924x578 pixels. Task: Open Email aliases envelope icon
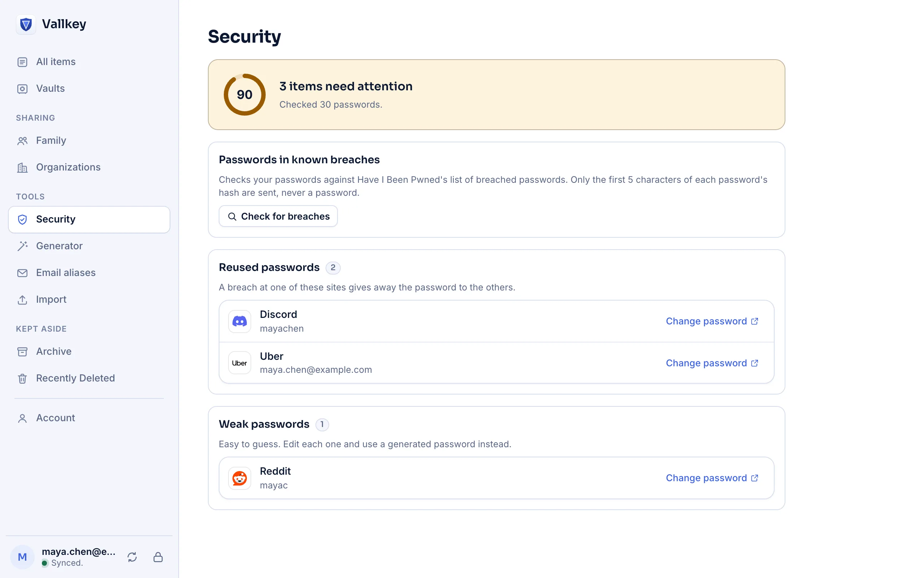22,273
